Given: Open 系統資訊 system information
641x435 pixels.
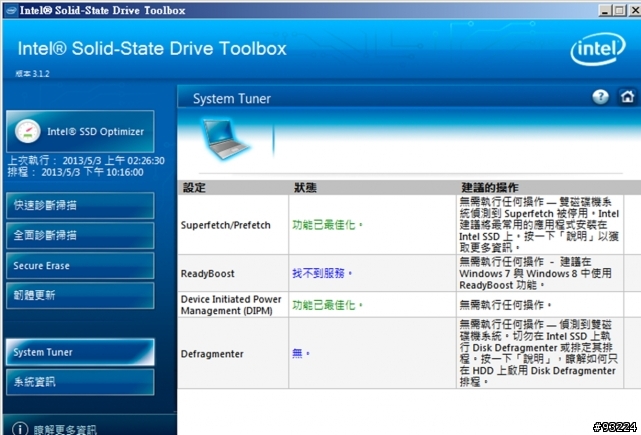Looking at the screenshot, I should point(80,382).
